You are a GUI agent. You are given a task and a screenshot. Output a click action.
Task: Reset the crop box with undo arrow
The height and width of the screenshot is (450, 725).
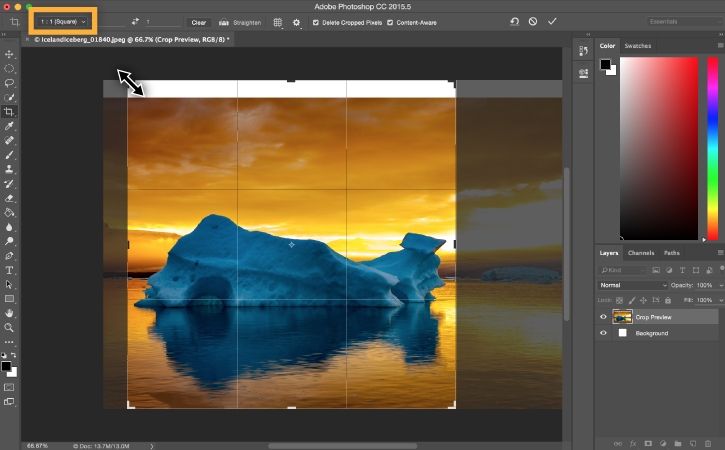[x=514, y=21]
